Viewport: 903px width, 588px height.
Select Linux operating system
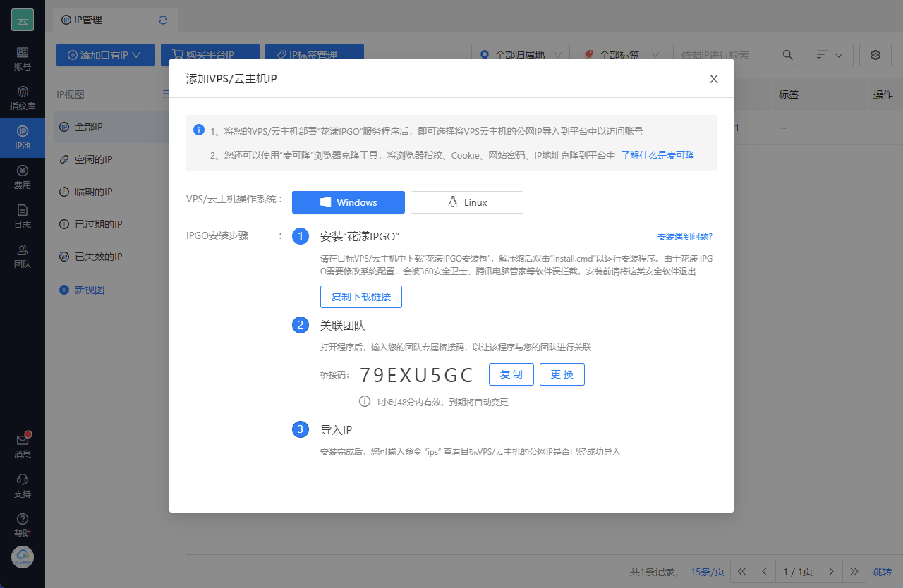point(467,202)
